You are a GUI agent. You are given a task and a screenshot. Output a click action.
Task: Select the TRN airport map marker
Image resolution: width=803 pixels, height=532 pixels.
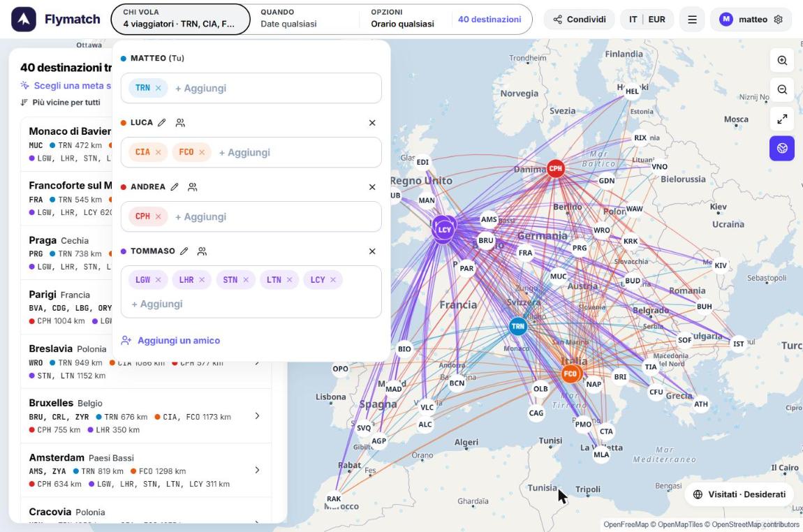(517, 326)
